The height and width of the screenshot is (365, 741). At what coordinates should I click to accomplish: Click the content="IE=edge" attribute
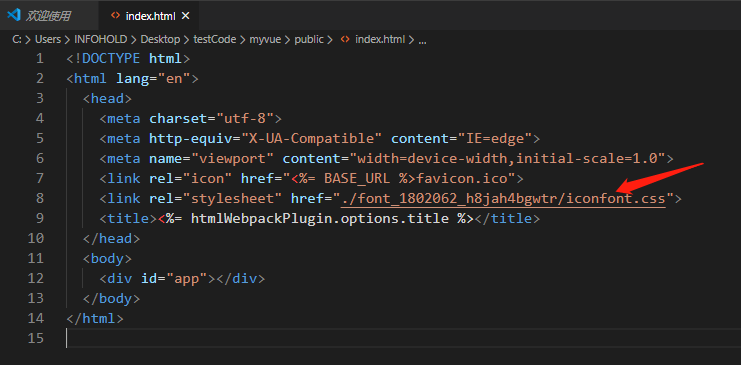click(x=461, y=139)
